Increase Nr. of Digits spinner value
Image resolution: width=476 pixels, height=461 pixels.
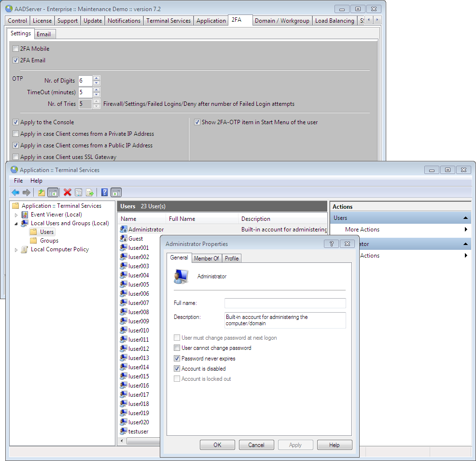point(97,78)
